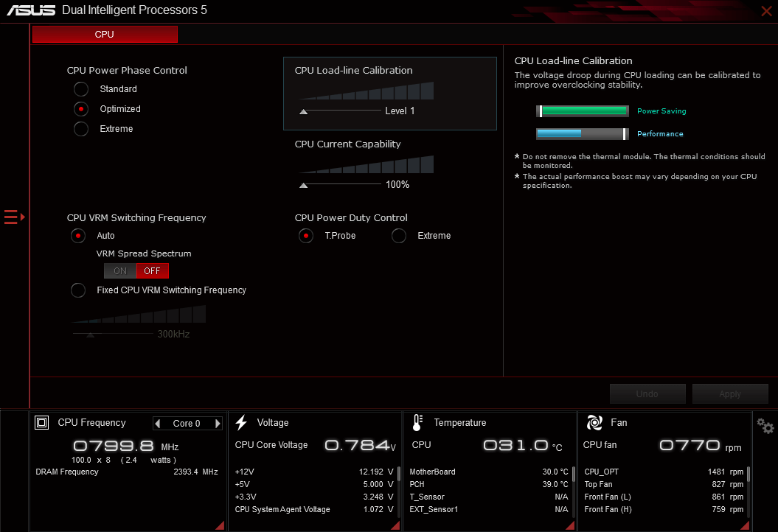Click the '300kHz' switching frequency value
This screenshot has width=778, height=532.
(x=173, y=335)
